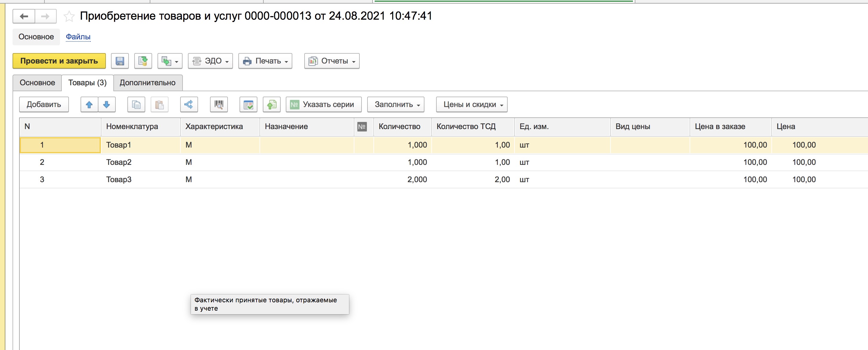Click the row number 1 cell

pyautogui.click(x=60, y=145)
